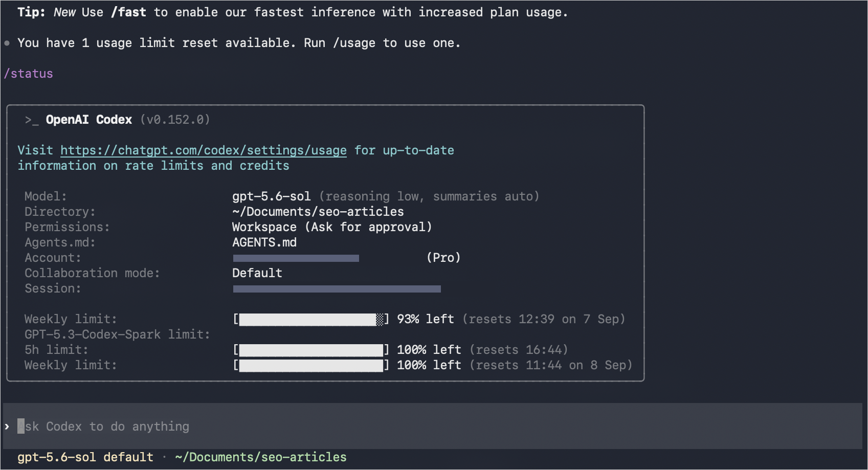Click the 5h limit label
868x470 pixels.
click(56, 350)
